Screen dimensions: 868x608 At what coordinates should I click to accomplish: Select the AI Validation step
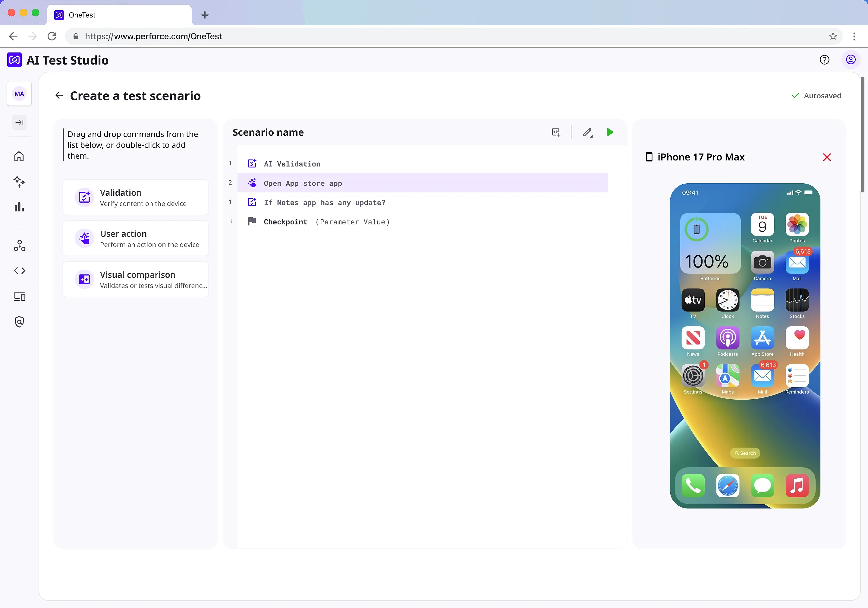click(x=423, y=164)
